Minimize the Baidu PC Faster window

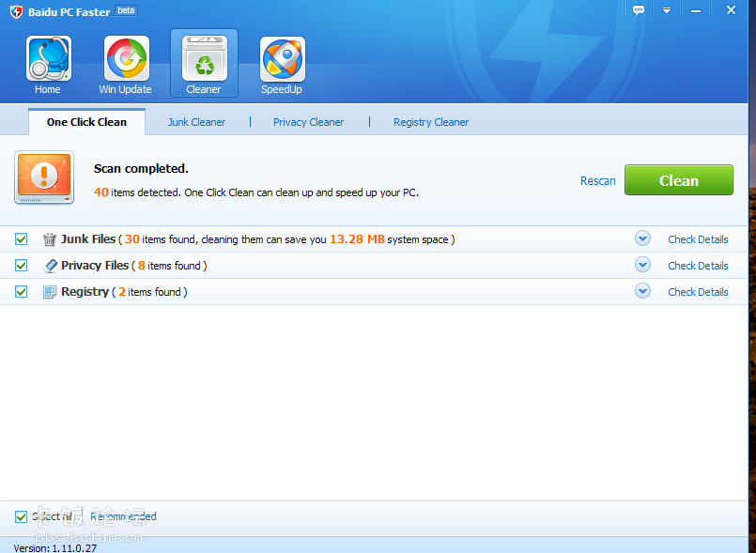(695, 10)
